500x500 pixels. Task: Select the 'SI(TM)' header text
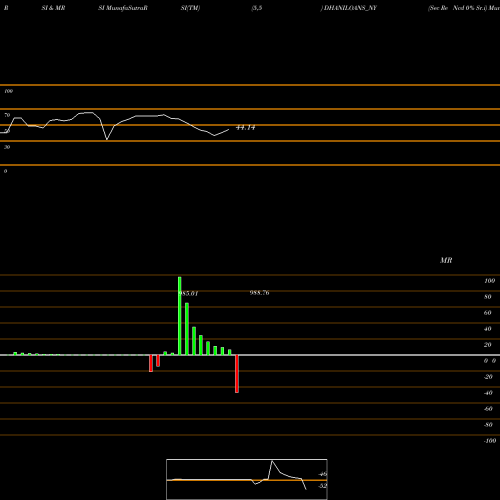(x=190, y=8)
